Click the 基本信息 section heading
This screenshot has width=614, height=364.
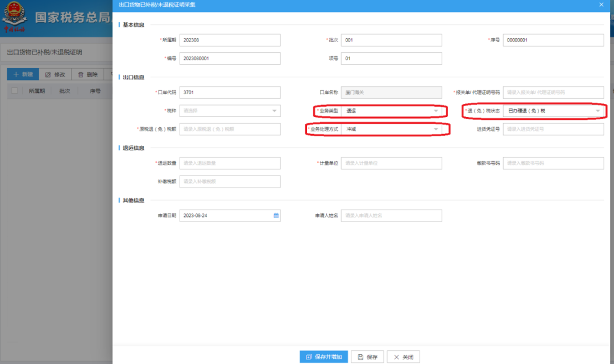(x=134, y=24)
